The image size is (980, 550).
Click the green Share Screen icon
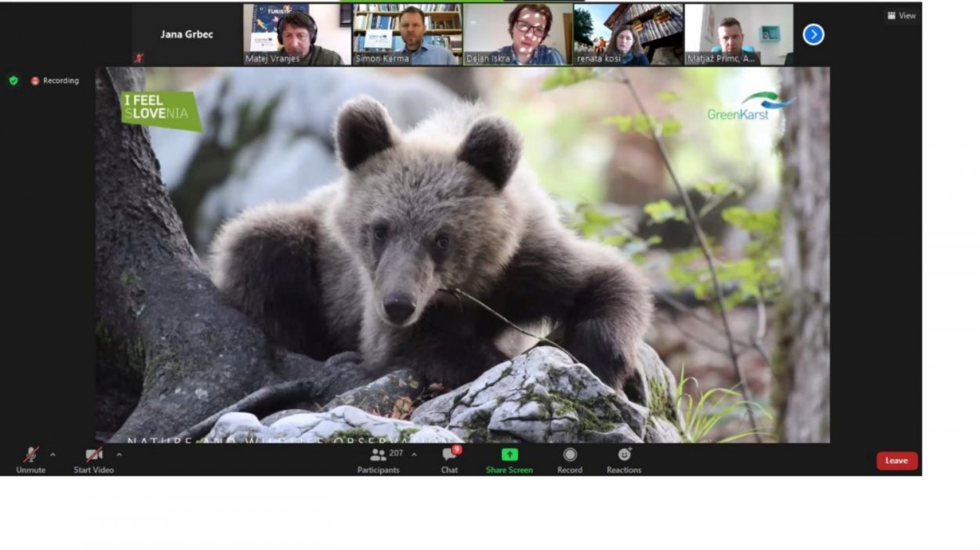tap(510, 454)
